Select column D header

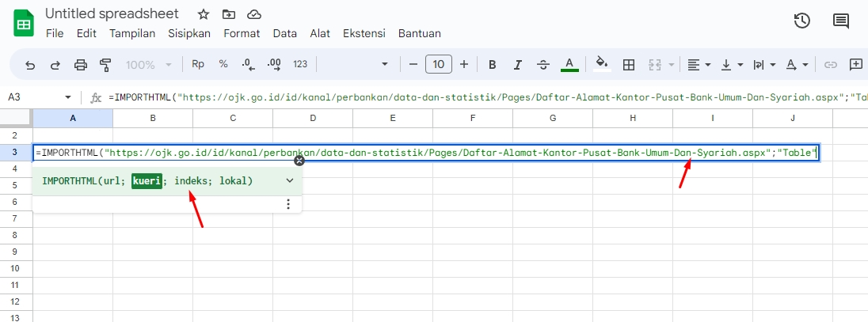click(313, 118)
